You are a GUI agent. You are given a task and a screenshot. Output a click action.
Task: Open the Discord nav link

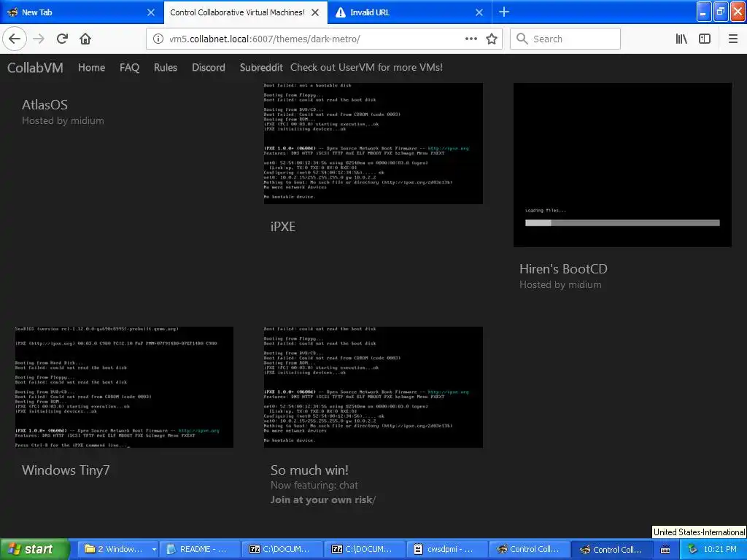(x=208, y=68)
